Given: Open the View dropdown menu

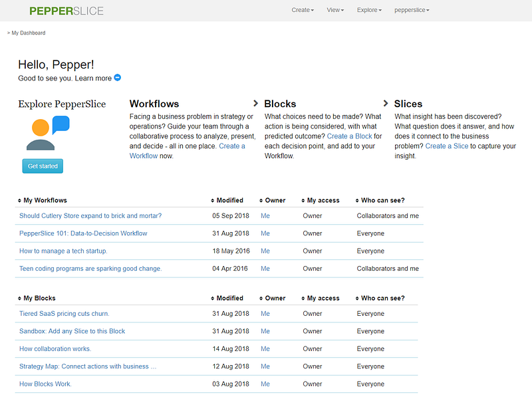Looking at the screenshot, I should point(335,10).
